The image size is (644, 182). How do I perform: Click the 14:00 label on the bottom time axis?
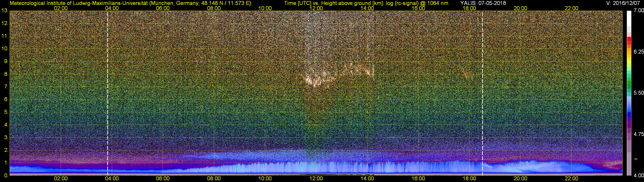tap(367, 179)
